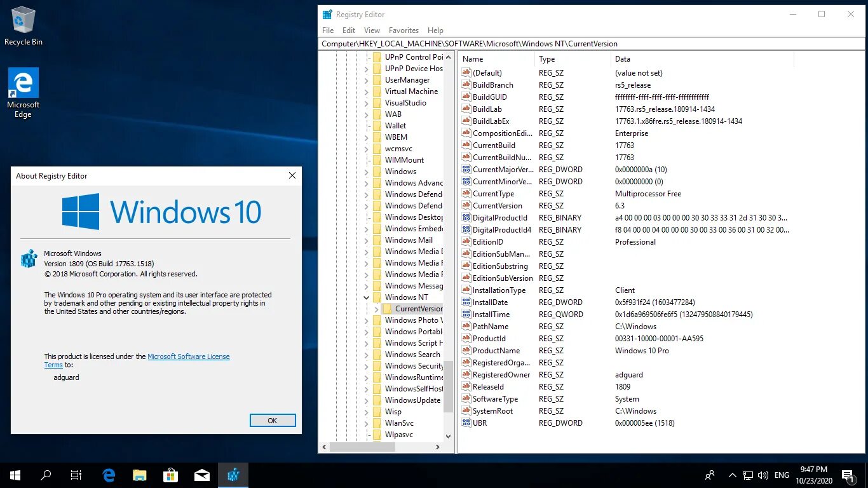Open the Help menu
Viewport: 868px width, 488px height.
[435, 30]
